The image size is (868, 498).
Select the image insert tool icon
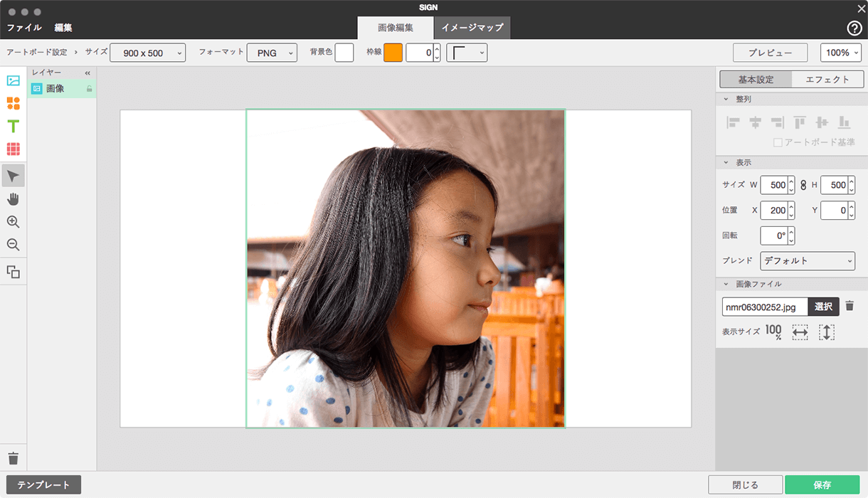pyautogui.click(x=13, y=80)
